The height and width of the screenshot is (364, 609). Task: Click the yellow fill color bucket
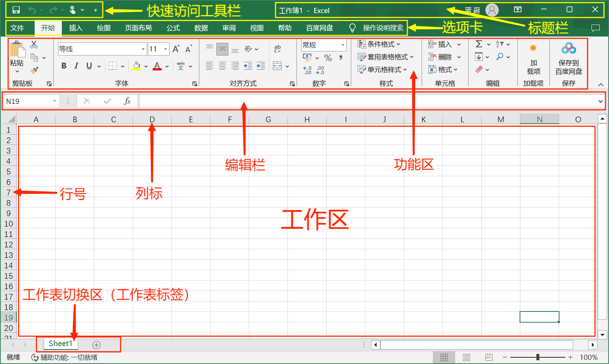tap(136, 66)
